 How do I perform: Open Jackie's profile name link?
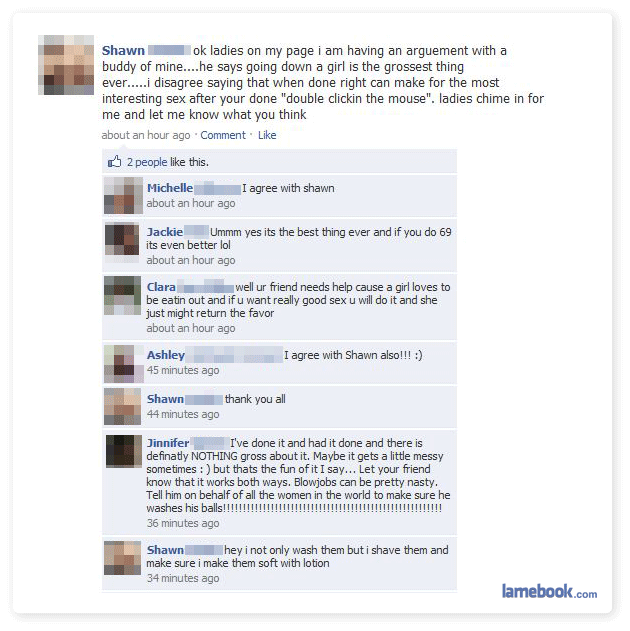[x=165, y=232]
